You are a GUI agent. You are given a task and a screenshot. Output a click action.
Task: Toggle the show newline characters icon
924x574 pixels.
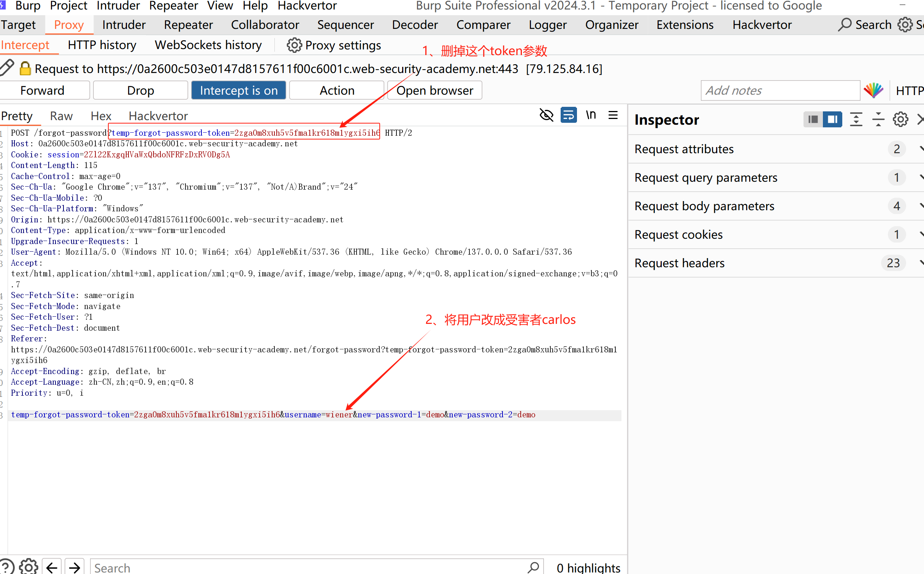(x=591, y=115)
